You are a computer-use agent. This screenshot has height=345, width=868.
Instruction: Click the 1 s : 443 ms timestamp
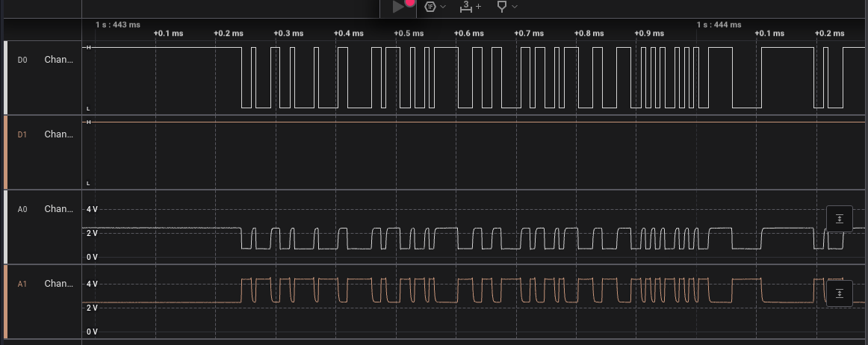(118, 25)
